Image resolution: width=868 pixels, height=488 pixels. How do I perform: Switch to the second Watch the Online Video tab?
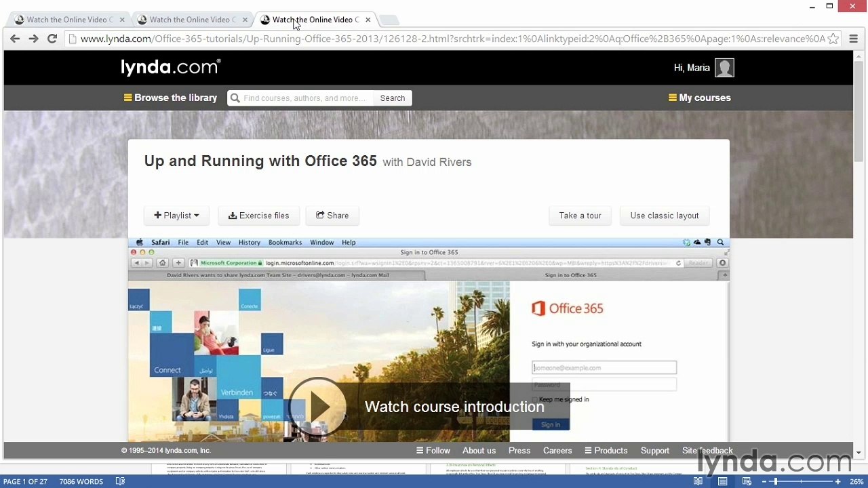point(192,20)
